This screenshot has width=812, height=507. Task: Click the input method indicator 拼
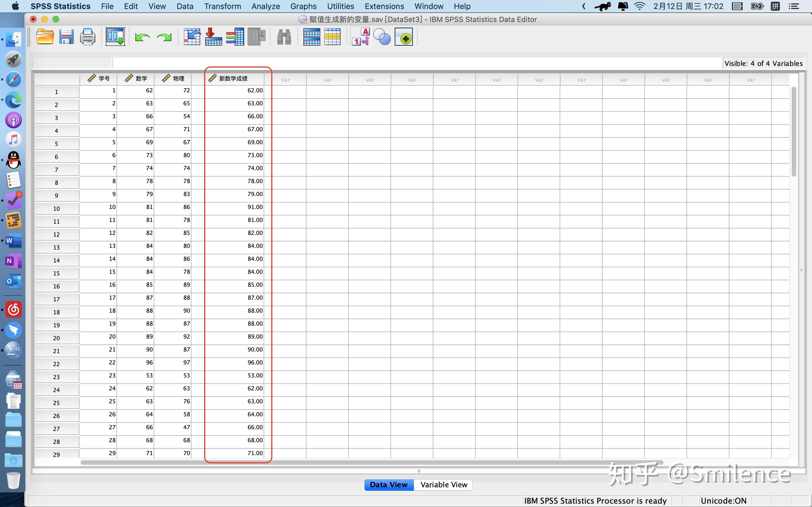[x=775, y=6]
